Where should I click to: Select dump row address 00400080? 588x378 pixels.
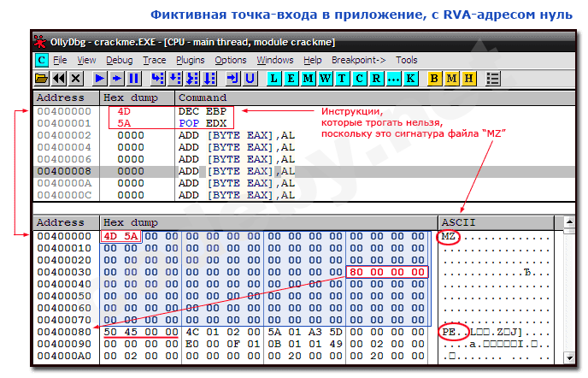[64, 332]
